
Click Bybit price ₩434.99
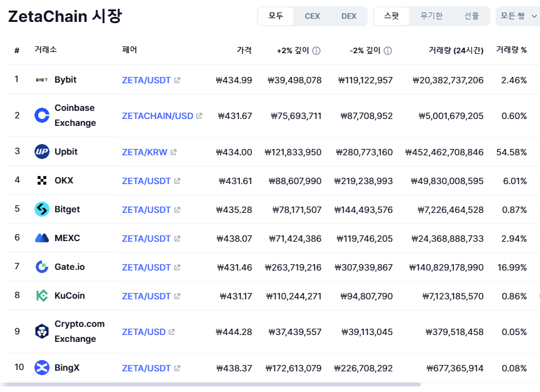coord(234,80)
